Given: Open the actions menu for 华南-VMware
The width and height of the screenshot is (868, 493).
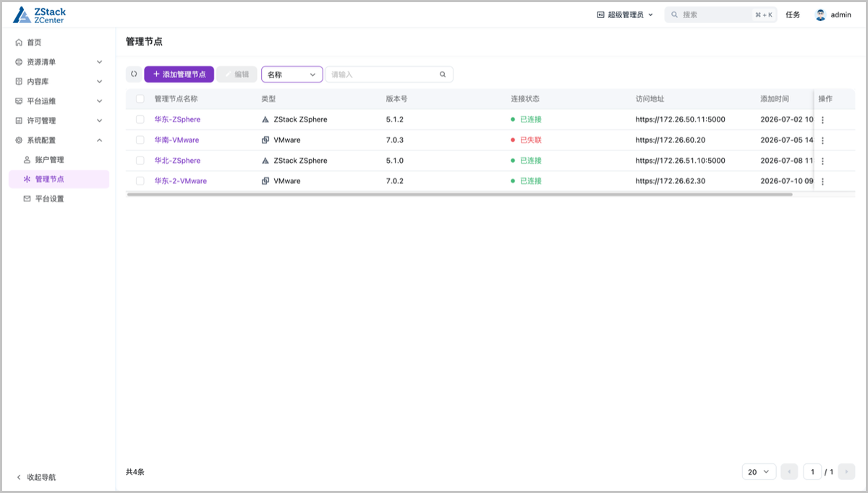Looking at the screenshot, I should [822, 140].
